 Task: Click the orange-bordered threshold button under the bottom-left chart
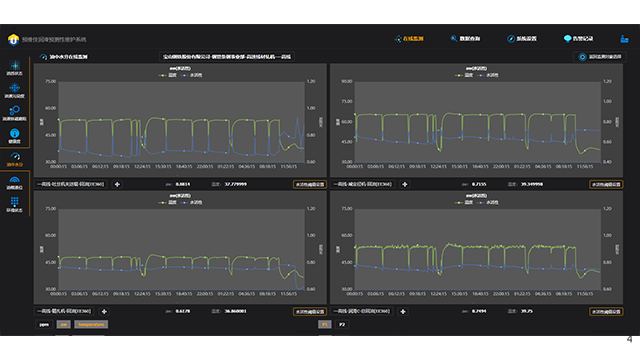pyautogui.click(x=310, y=311)
